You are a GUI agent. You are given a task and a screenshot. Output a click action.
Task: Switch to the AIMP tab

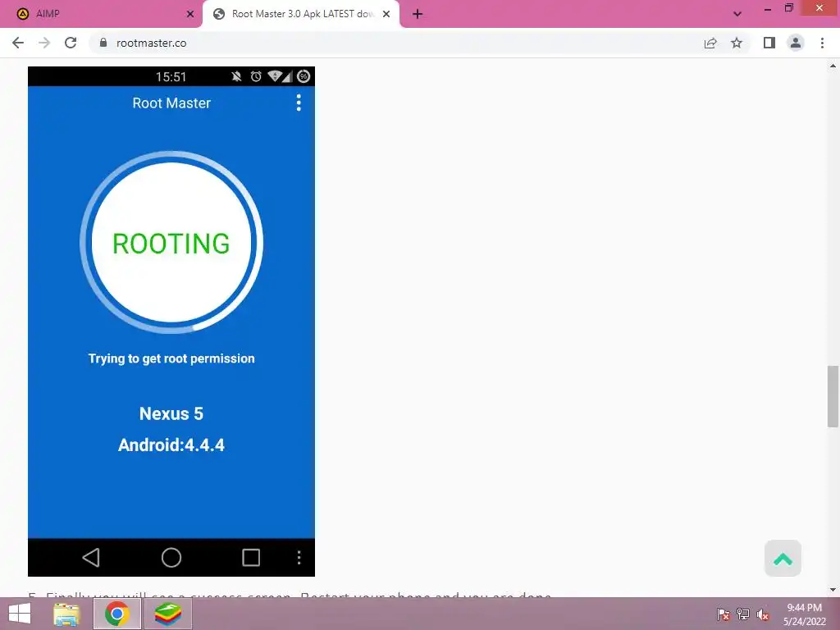pos(100,14)
